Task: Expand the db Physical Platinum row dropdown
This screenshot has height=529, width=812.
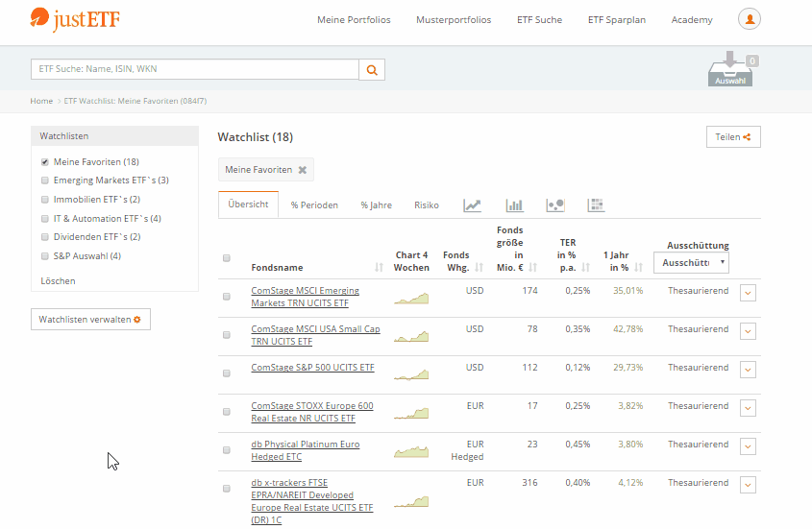Action: click(749, 446)
